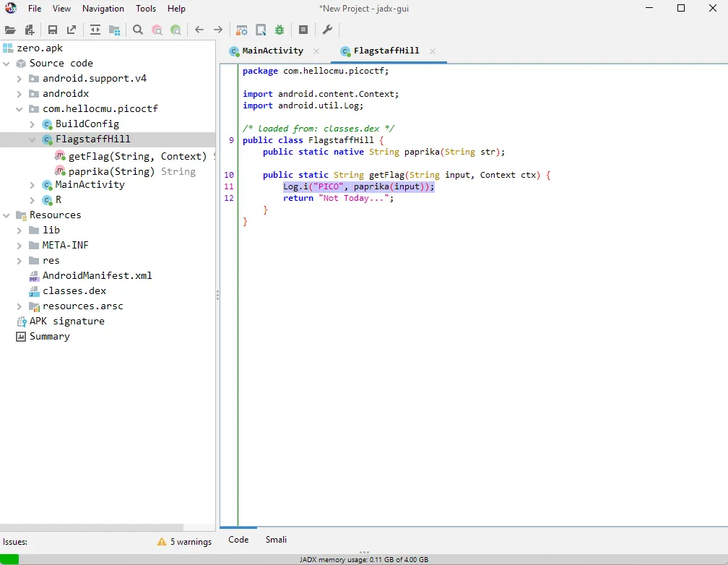The image size is (728, 565).
Task: Open classes.dex in the tree
Action: coord(74,291)
